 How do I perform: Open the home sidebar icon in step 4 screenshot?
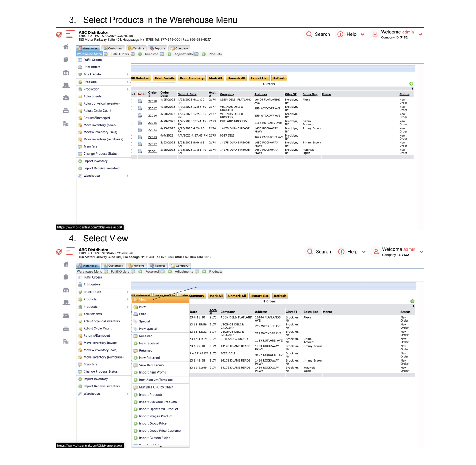(66, 264)
